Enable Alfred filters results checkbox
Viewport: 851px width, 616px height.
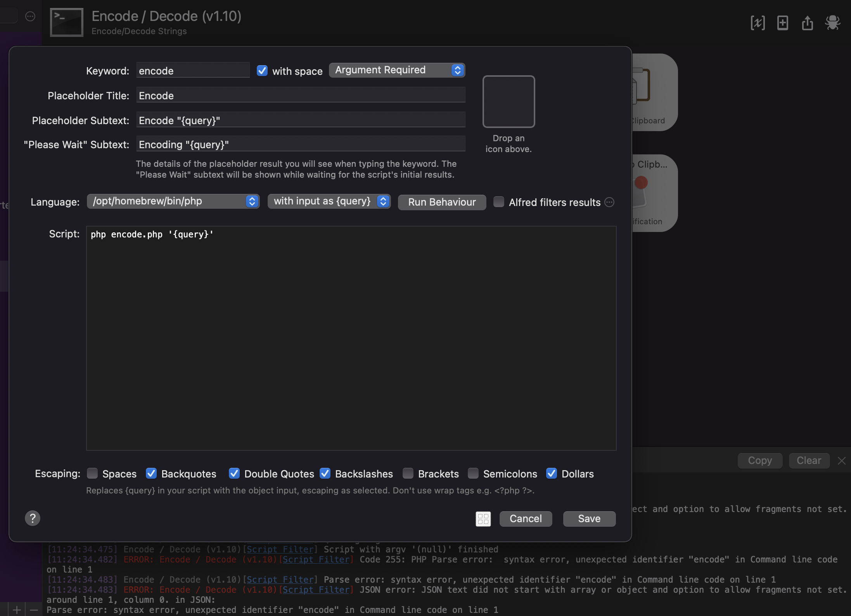(x=499, y=202)
